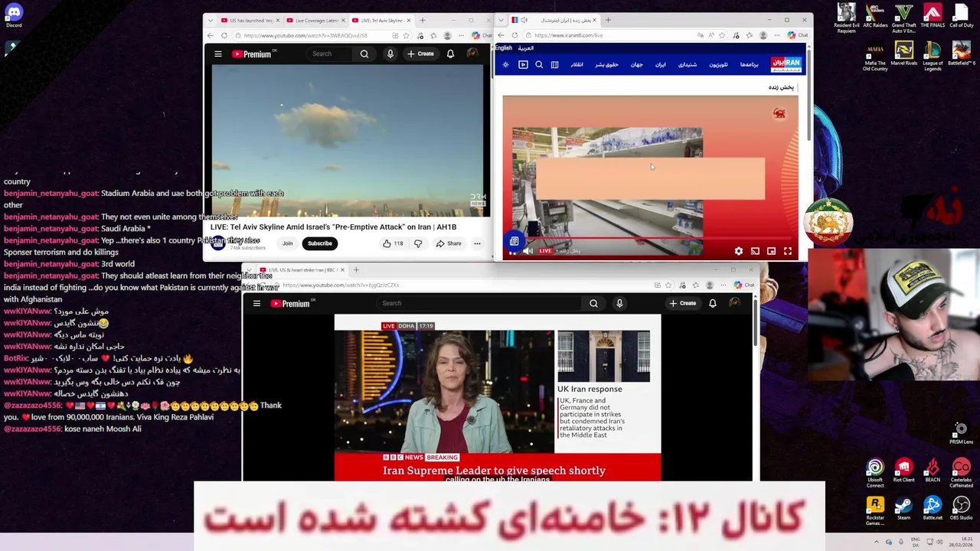Open ENG DA language switcher in taskbar
The height and width of the screenshot is (551, 980).
coord(915,543)
